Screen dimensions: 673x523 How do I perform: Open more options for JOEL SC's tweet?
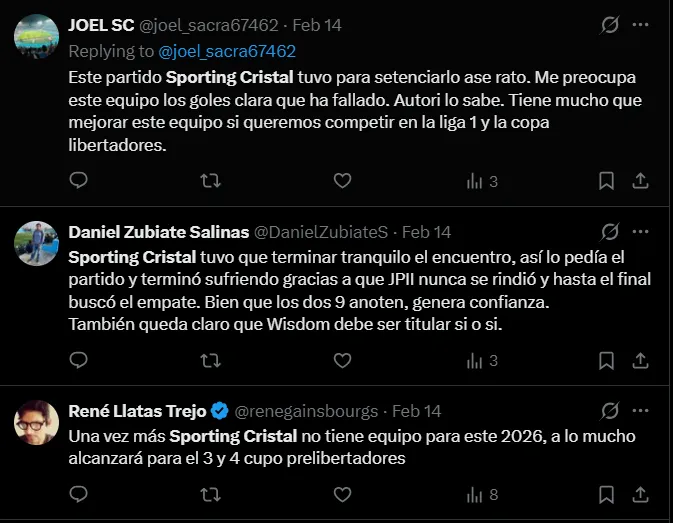click(x=641, y=26)
